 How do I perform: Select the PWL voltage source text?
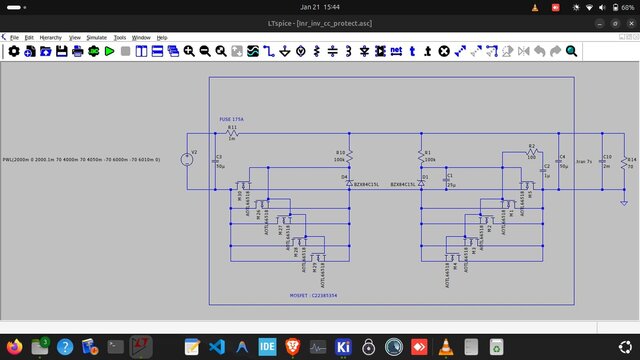tap(81, 160)
